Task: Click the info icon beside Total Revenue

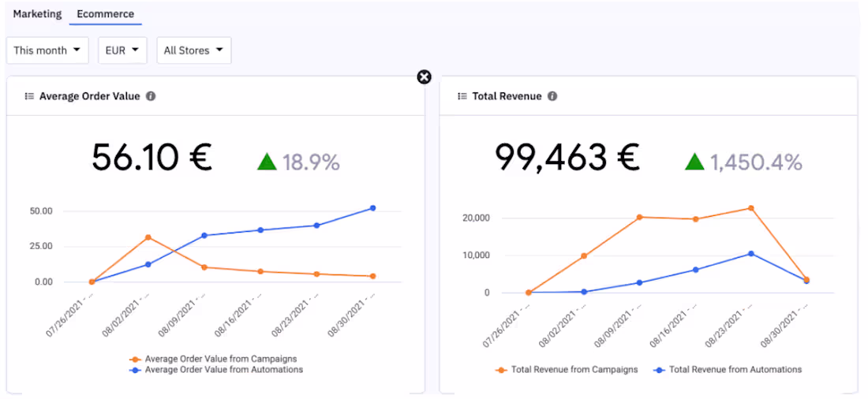Action: [552, 96]
